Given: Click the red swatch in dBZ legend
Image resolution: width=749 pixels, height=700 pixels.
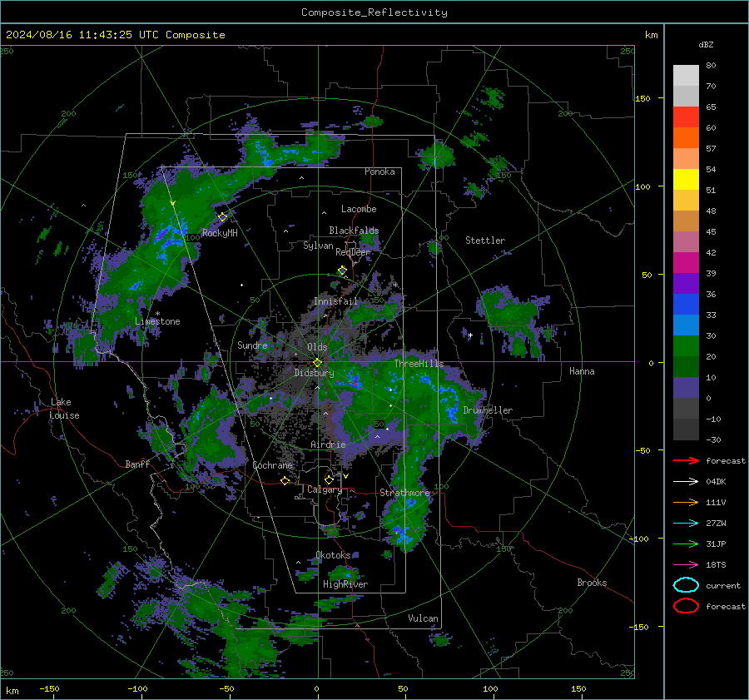Looking at the screenshot, I should (x=686, y=117).
